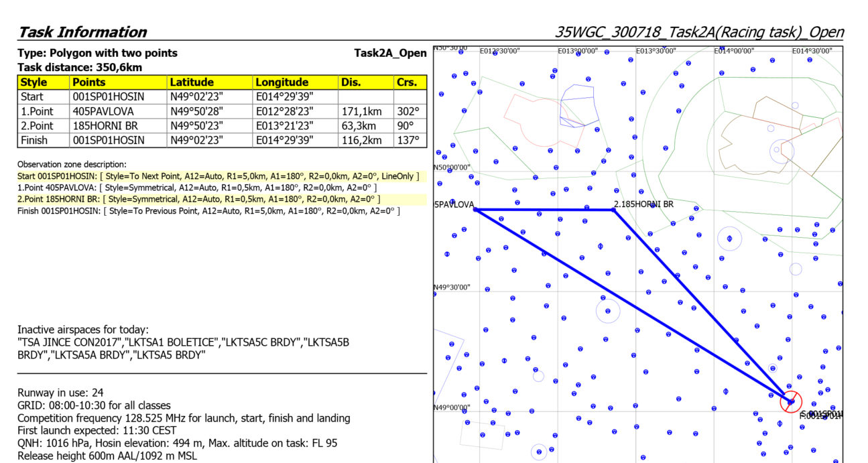Click the E013°00'00" longitude grid label
868x463 pixels.
click(x=577, y=51)
